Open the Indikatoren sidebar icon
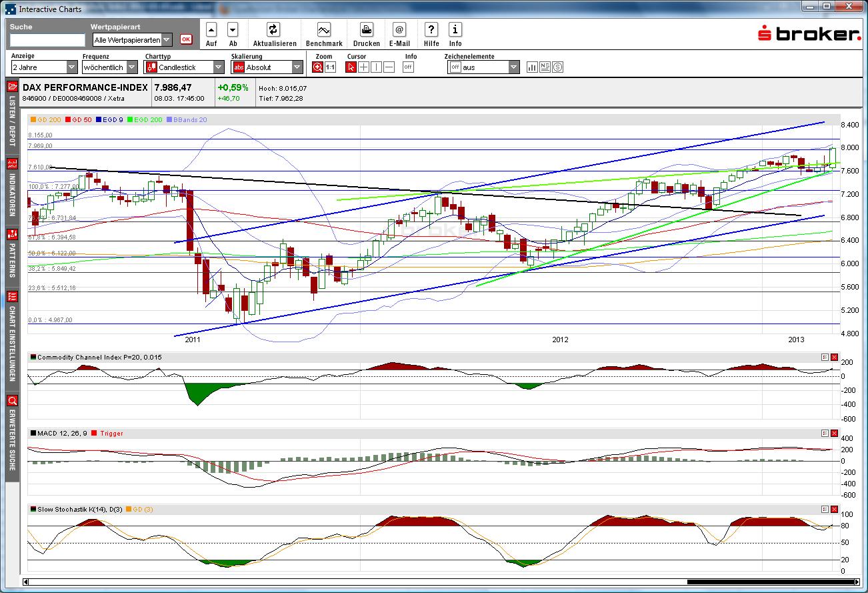Viewport: 868px width, 593px height. click(x=12, y=164)
